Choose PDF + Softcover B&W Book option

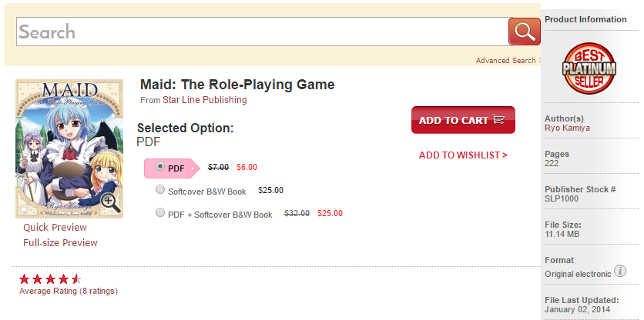tap(160, 213)
